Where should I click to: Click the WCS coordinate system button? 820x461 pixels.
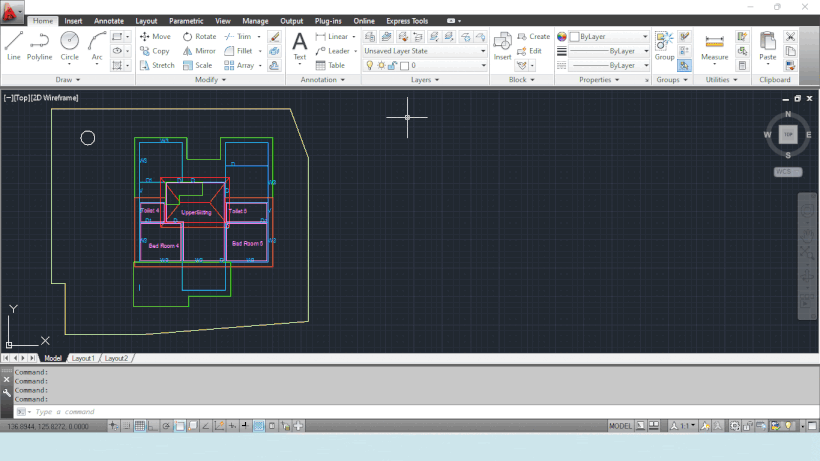point(788,172)
